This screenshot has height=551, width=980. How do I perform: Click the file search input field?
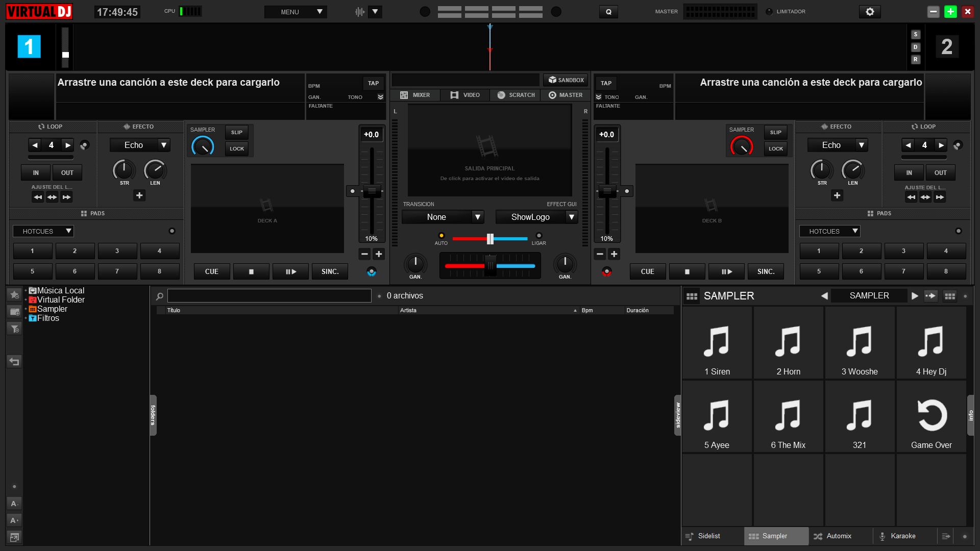pyautogui.click(x=269, y=296)
